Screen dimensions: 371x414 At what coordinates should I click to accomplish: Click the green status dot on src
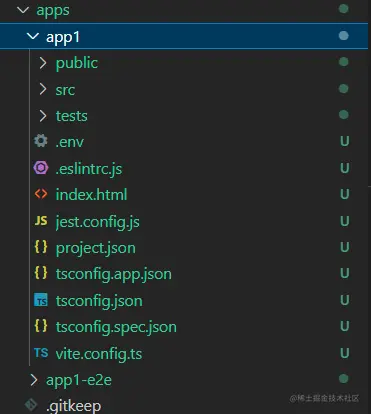pos(343,88)
